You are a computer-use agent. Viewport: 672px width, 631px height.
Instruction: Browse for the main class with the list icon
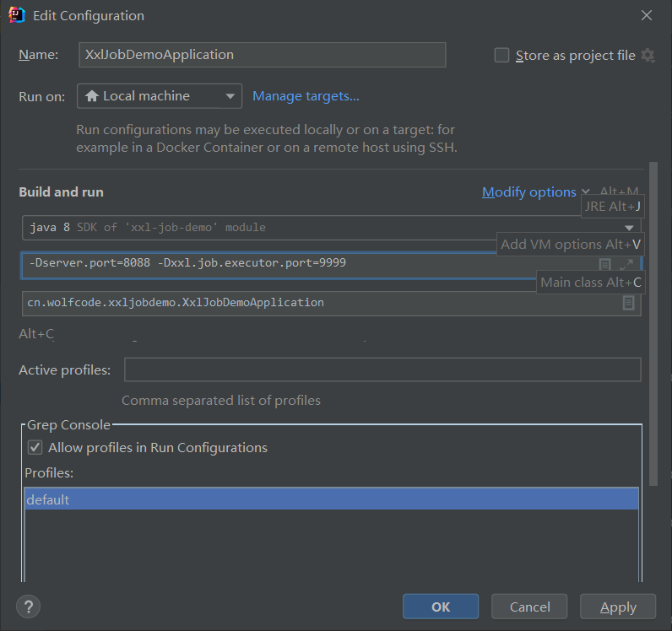click(628, 303)
